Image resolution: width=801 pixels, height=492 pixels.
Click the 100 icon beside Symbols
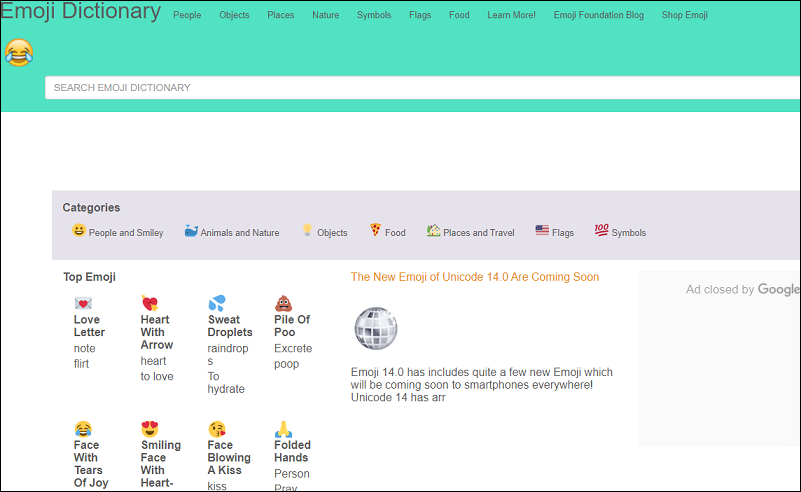coord(601,230)
